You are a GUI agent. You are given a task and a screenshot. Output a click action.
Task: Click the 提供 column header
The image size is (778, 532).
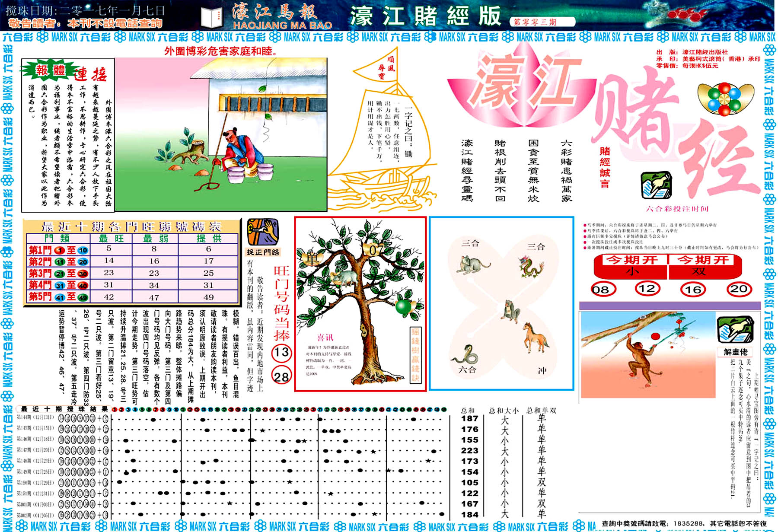click(208, 238)
